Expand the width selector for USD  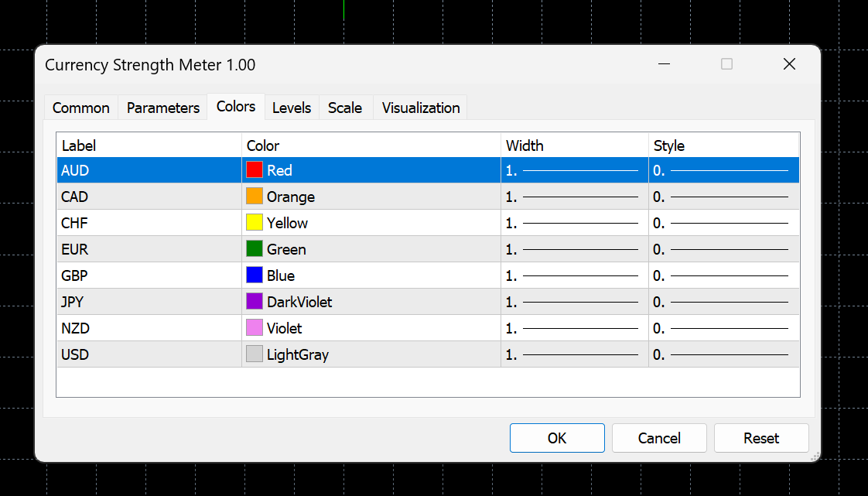coord(574,354)
